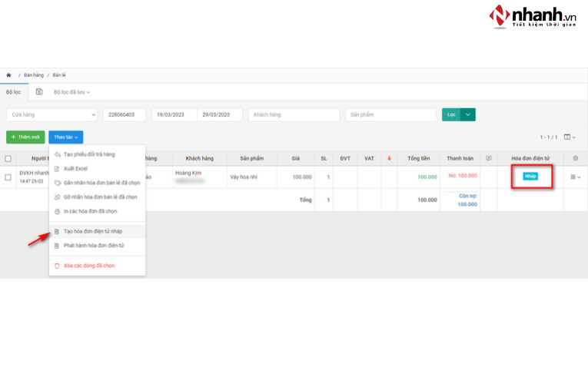Check the DVKH nhanh row checkbox
Image resolution: width=588 pixels, height=367 pixels.
tap(8, 177)
